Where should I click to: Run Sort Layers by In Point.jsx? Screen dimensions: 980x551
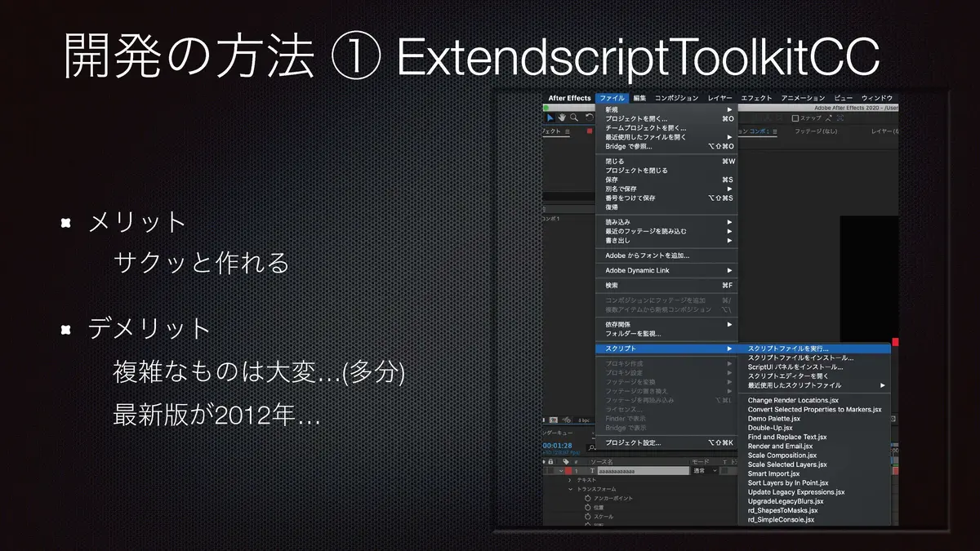(x=813, y=483)
